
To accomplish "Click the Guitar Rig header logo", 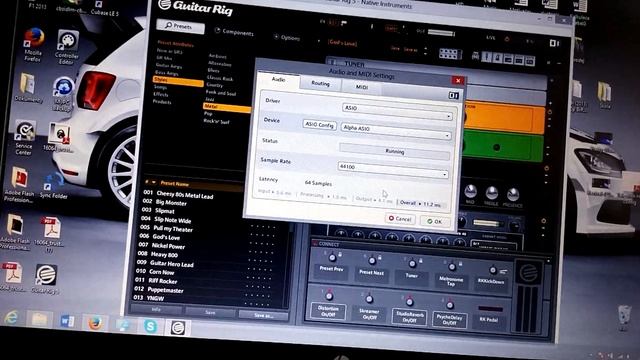I will [x=195, y=7].
